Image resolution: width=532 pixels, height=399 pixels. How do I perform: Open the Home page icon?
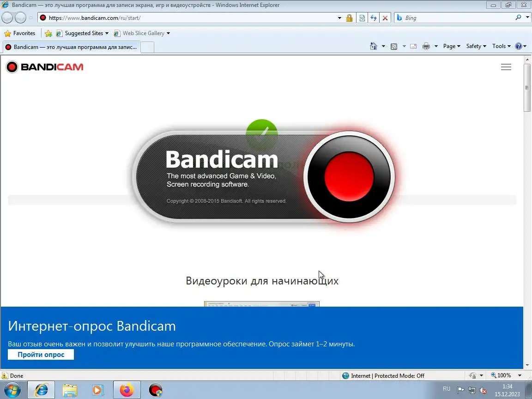[374, 46]
